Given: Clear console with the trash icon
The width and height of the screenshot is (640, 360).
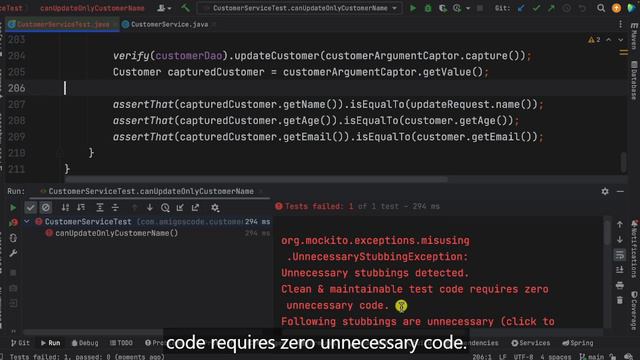Looking at the screenshot, I should click(x=620, y=300).
